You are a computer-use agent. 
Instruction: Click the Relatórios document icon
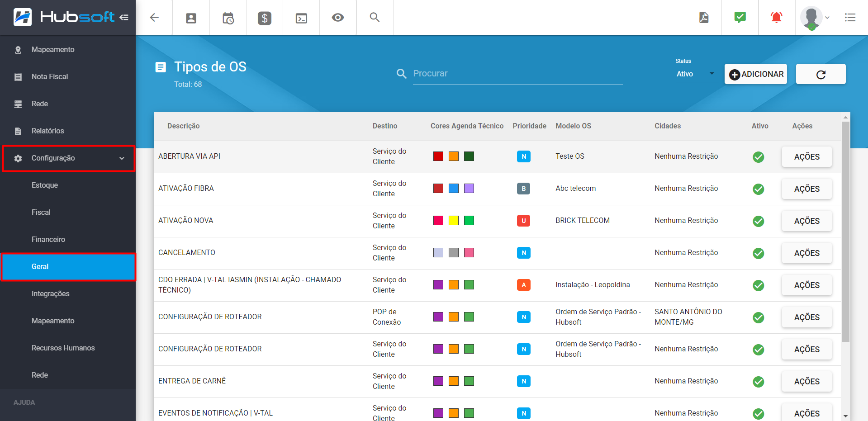click(18, 131)
